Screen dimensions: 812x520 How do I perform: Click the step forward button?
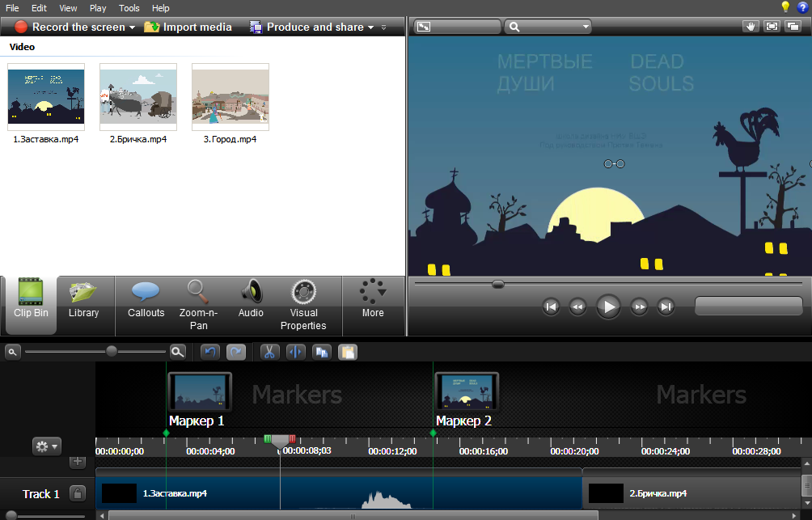tap(640, 307)
